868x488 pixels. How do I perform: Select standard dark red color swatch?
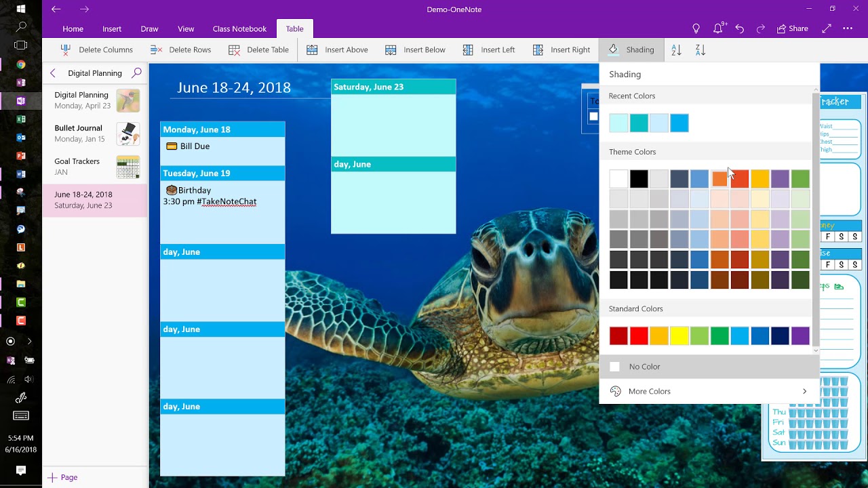pyautogui.click(x=618, y=335)
